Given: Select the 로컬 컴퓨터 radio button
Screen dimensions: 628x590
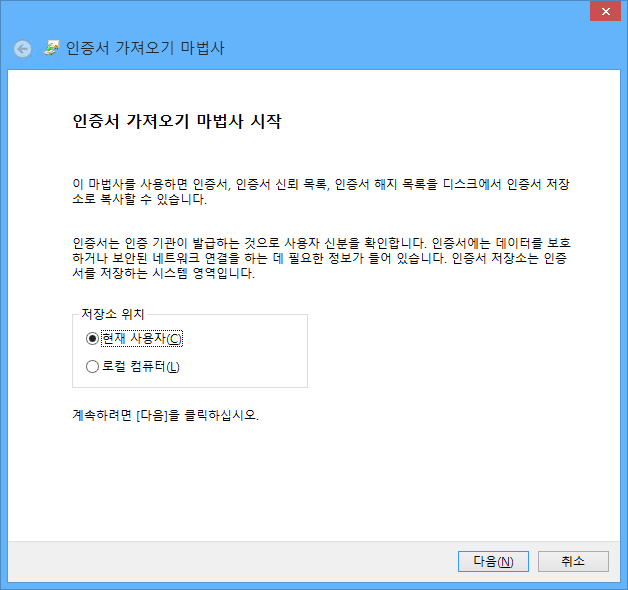Looking at the screenshot, I should (x=93, y=367).
